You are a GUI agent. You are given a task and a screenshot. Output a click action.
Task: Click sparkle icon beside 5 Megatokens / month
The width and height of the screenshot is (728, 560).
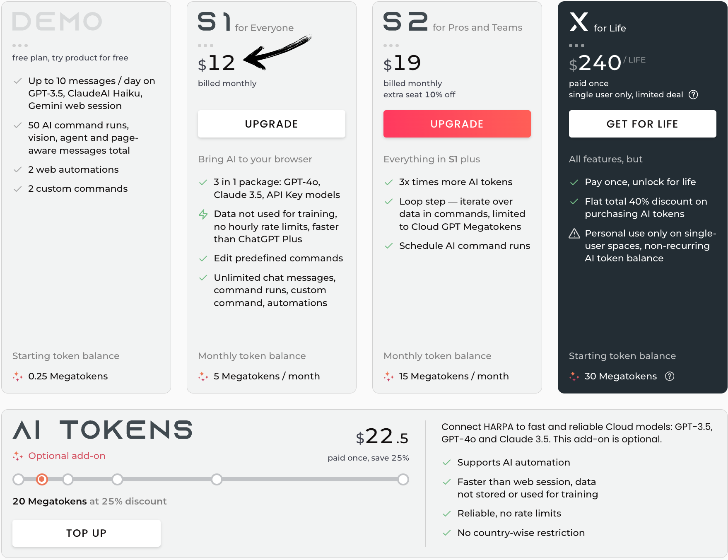(x=203, y=376)
